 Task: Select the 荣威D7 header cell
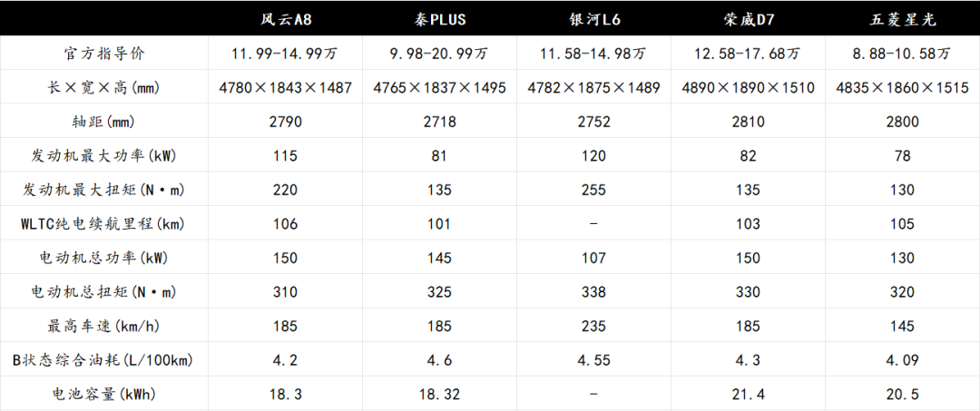click(747, 19)
